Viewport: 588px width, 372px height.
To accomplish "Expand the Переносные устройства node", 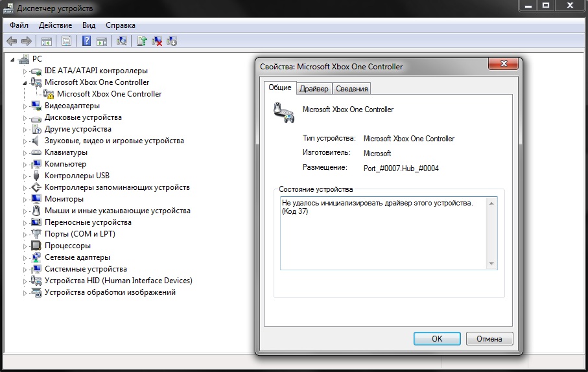I will (x=25, y=223).
